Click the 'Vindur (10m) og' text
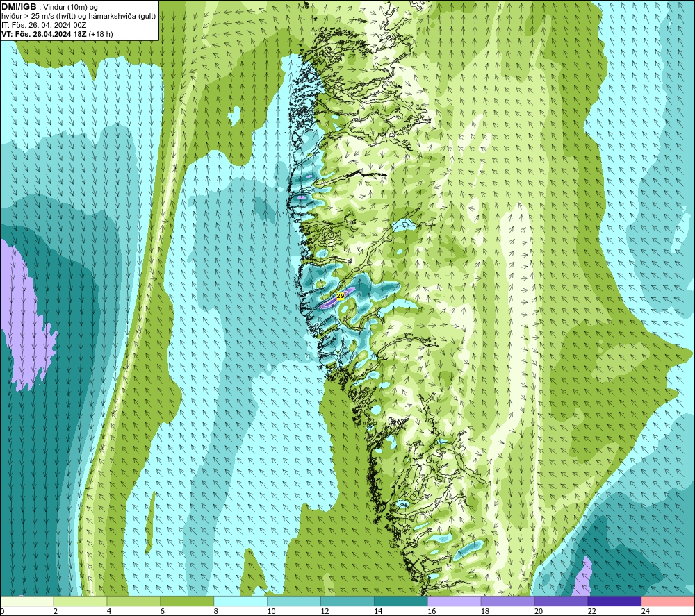This screenshot has height=616, width=695. pos(72,8)
